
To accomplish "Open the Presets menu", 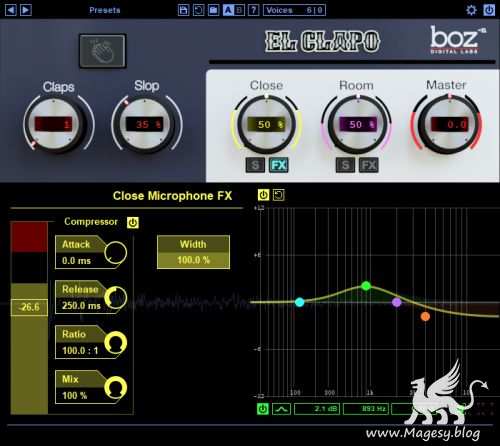I will (105, 10).
